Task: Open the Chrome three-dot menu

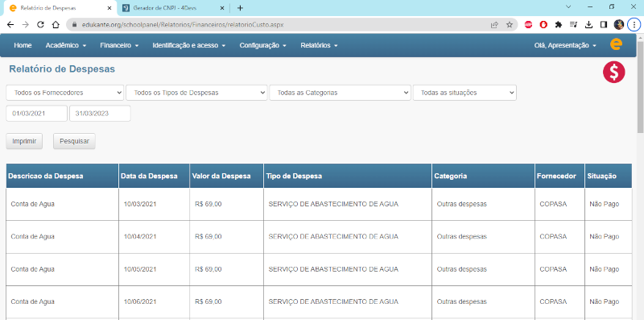Action: (x=634, y=25)
